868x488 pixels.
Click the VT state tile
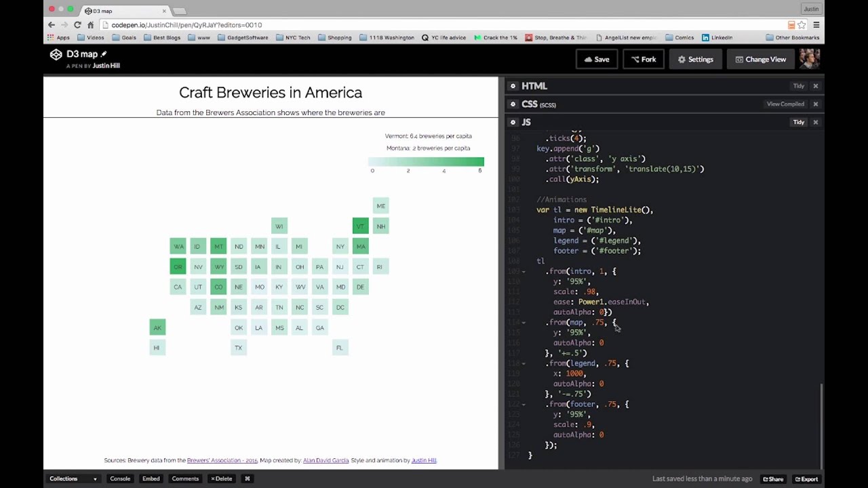click(360, 226)
